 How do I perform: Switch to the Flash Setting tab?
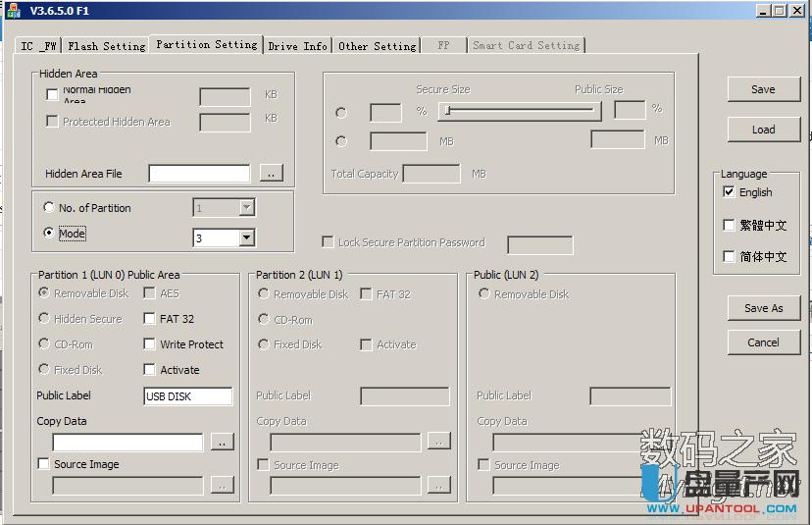tap(106, 46)
